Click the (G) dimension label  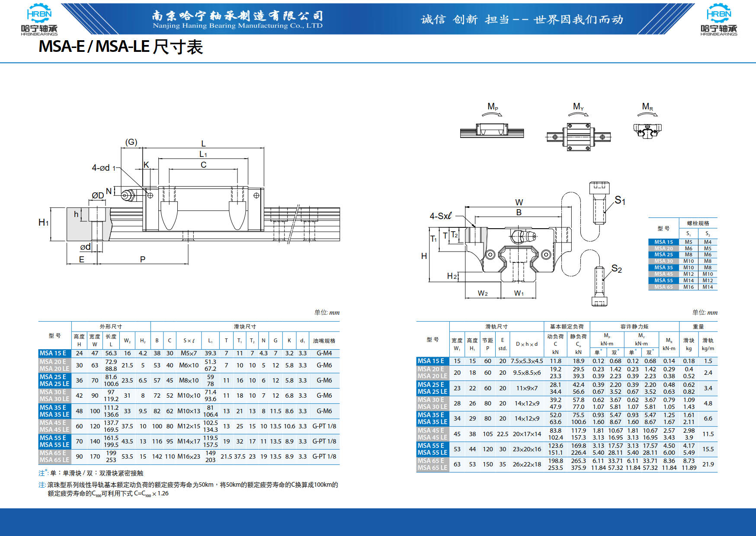131,142
